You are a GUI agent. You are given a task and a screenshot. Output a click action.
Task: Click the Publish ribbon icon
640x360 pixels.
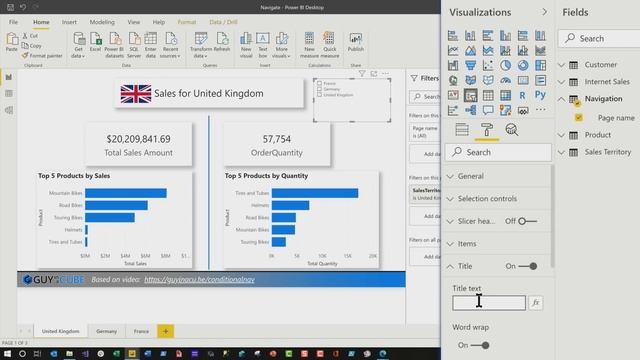356,42
